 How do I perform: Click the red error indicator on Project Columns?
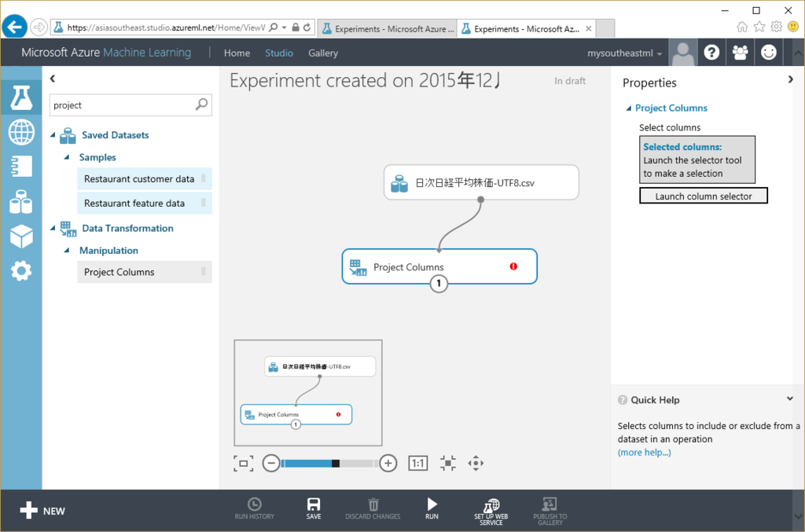click(x=513, y=266)
